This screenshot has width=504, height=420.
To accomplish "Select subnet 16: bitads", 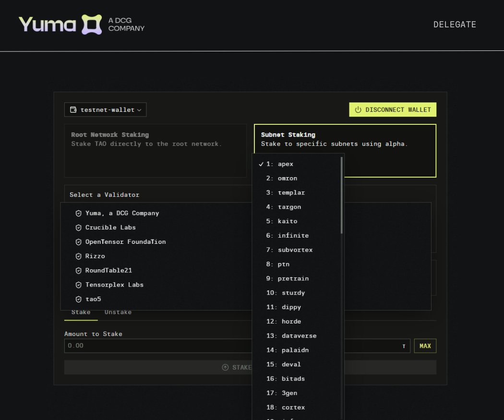I will [296, 379].
